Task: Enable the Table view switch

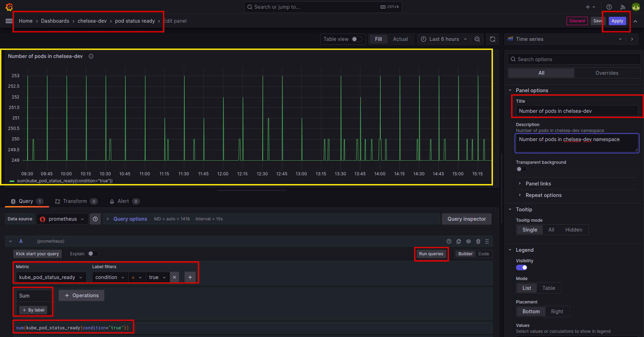Action: 357,39
